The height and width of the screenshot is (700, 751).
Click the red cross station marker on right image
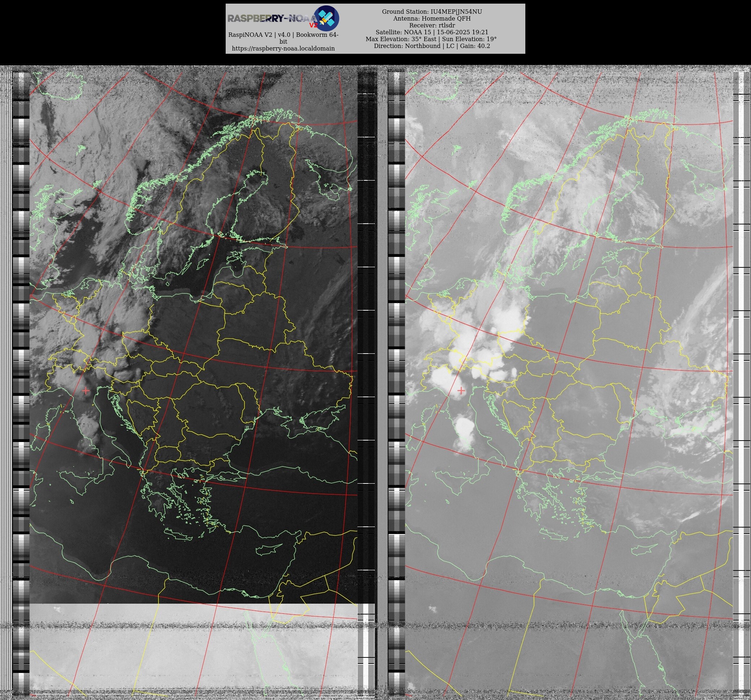[x=461, y=390]
